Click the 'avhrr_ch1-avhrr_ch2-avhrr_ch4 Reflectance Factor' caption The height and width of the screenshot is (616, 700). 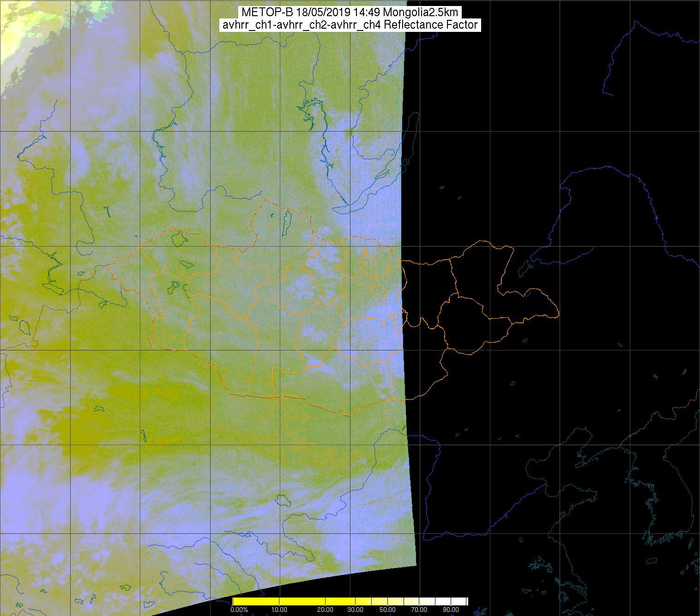350,25
